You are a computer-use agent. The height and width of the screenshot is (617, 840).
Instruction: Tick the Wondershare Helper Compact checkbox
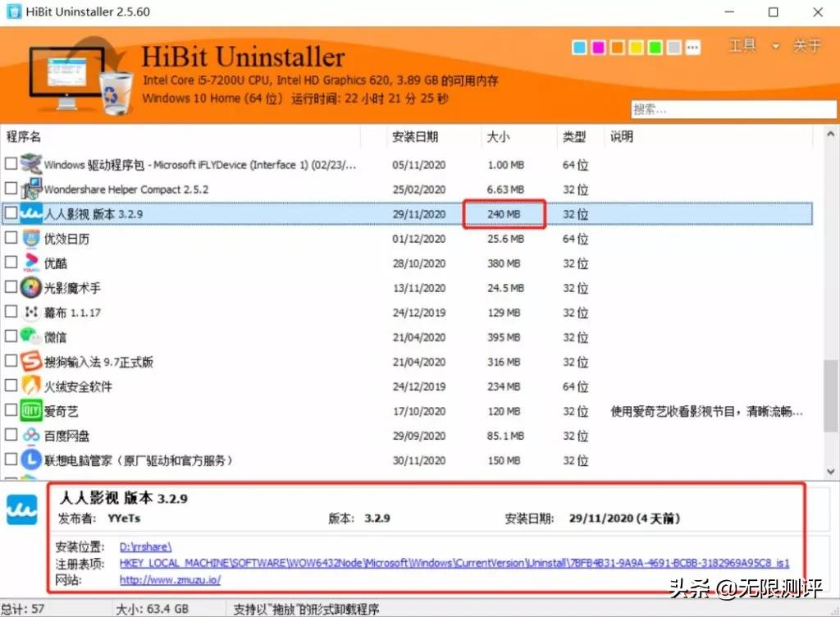[x=11, y=188]
